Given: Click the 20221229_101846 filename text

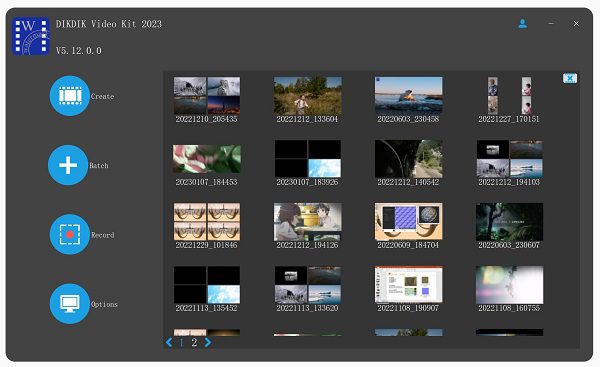Looking at the screenshot, I should pos(207,245).
